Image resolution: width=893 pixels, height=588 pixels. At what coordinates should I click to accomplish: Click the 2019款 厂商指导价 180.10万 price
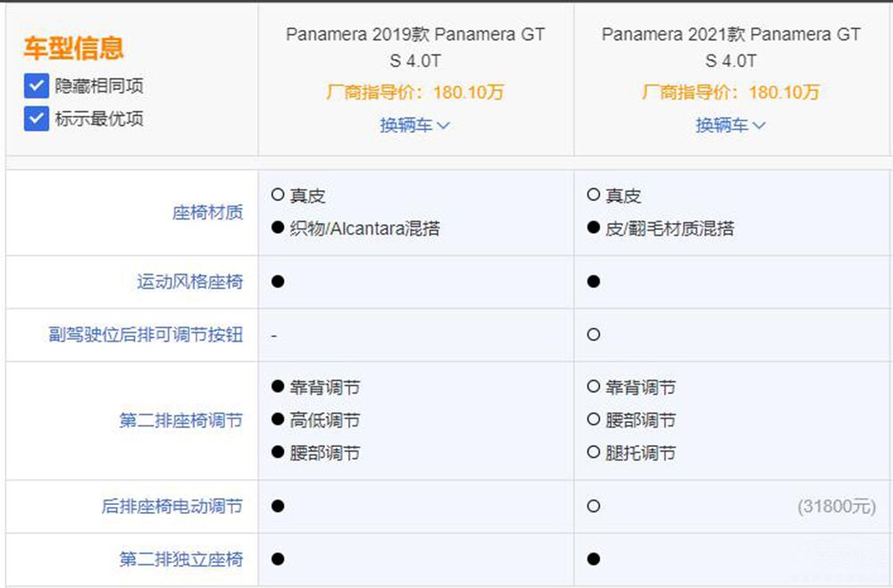point(415,92)
